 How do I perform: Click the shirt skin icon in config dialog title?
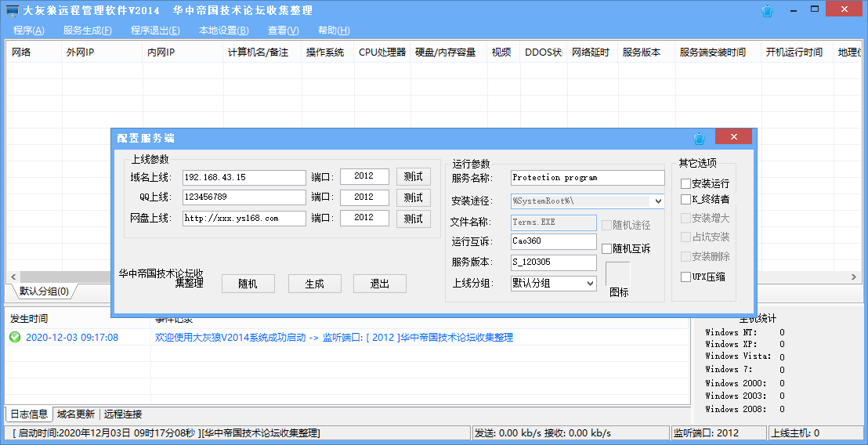[699, 138]
